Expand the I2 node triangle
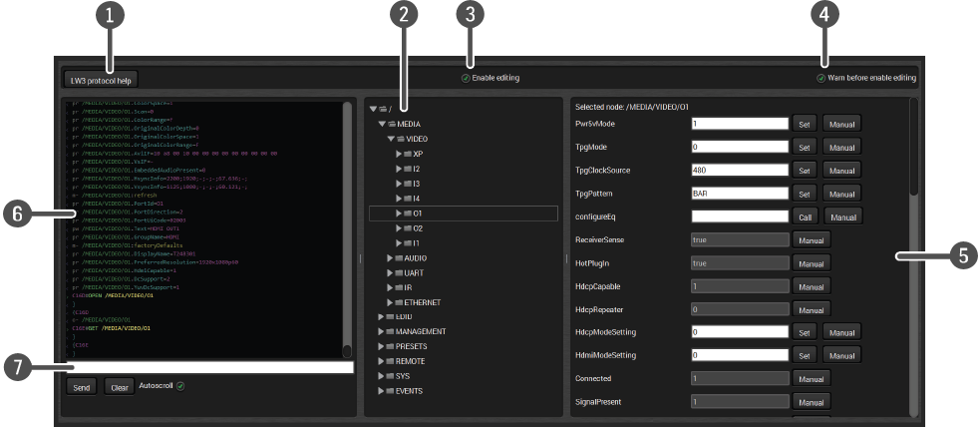The image size is (980, 427). tap(399, 169)
